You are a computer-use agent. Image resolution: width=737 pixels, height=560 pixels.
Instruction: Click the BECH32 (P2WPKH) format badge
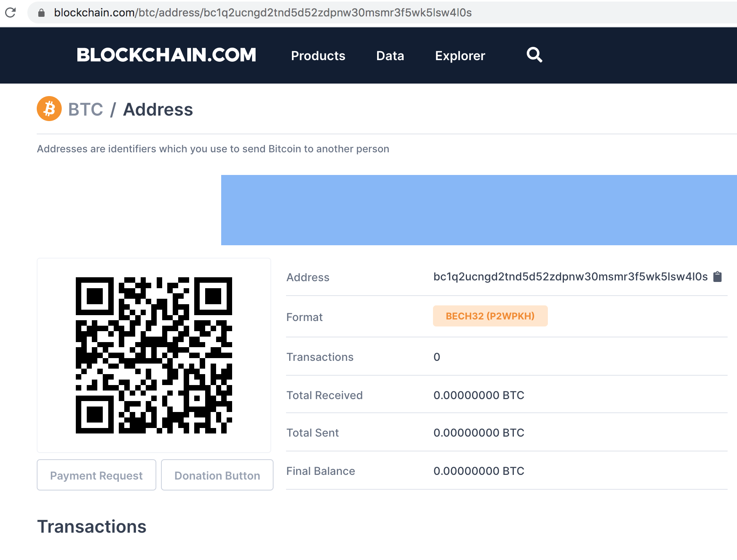pos(490,316)
